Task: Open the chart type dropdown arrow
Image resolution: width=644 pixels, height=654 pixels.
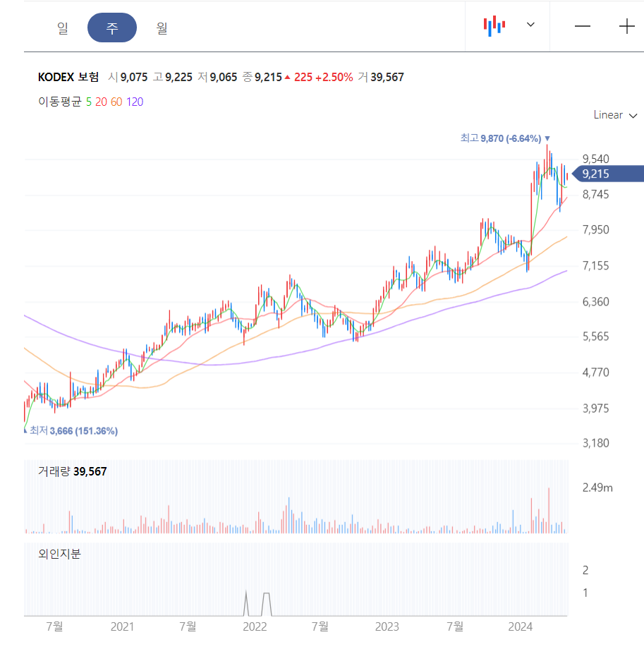Action: tap(530, 25)
